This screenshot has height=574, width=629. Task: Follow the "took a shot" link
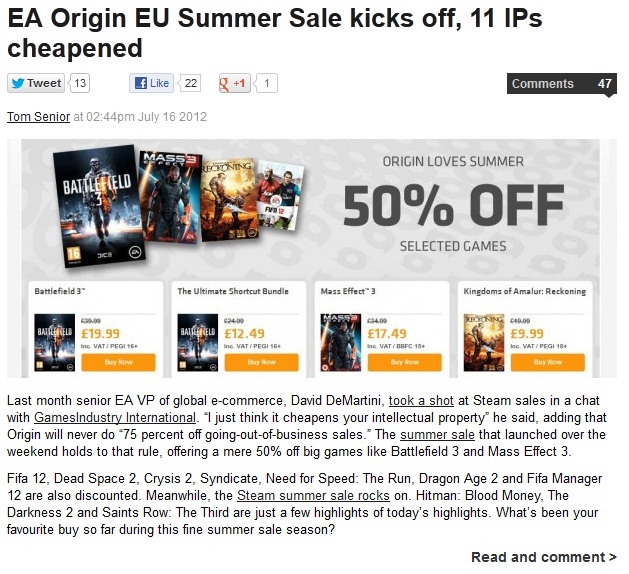click(421, 401)
